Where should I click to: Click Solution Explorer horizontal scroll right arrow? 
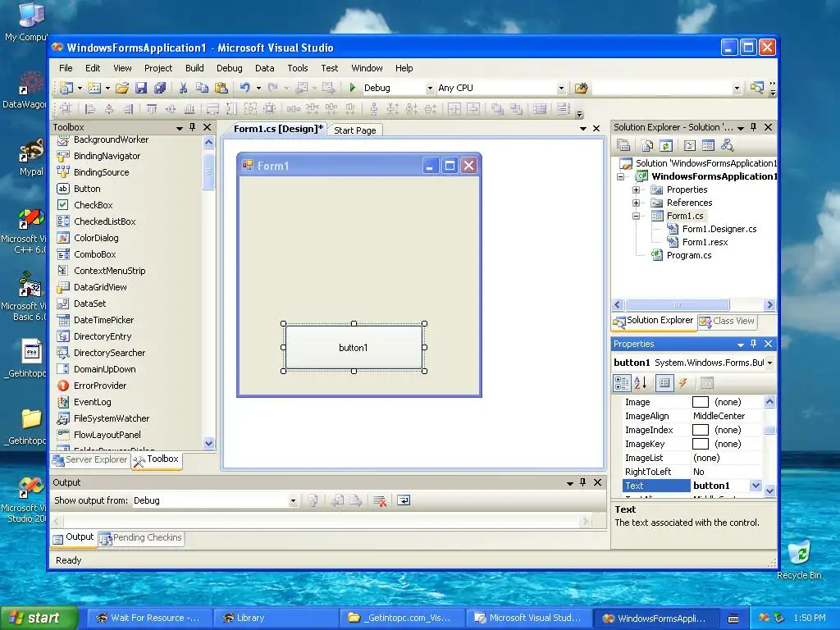click(769, 305)
